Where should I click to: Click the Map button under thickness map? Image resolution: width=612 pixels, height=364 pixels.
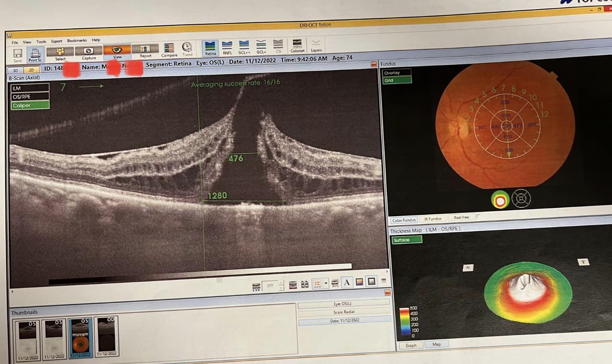coord(436,344)
